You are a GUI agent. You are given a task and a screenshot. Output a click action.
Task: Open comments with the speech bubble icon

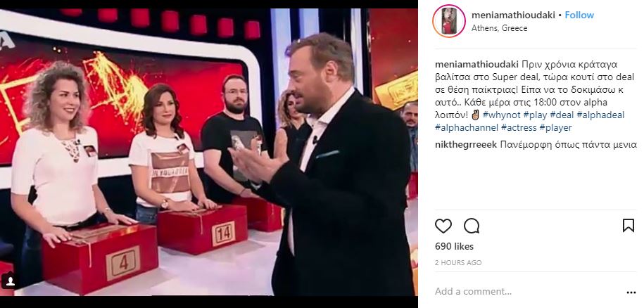tap(472, 226)
